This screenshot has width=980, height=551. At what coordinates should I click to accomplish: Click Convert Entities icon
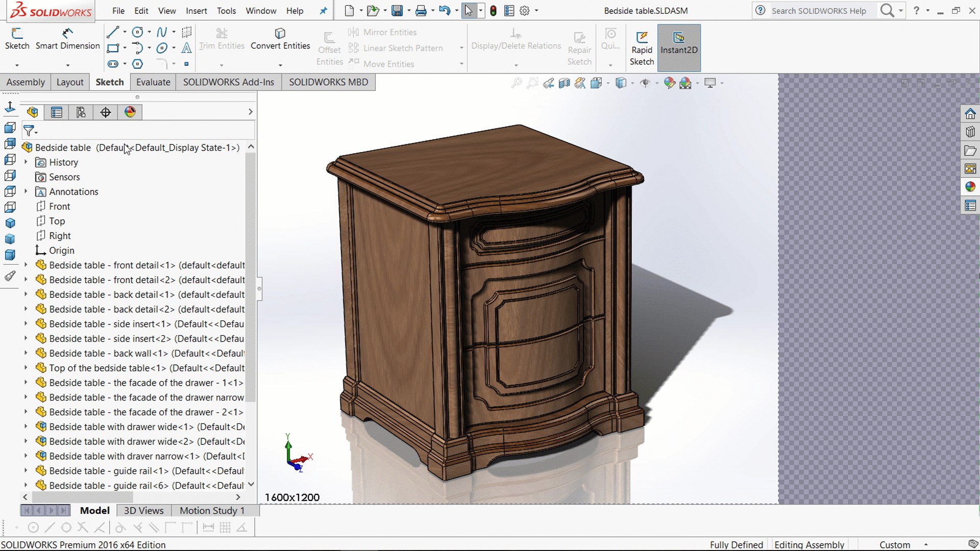[280, 34]
